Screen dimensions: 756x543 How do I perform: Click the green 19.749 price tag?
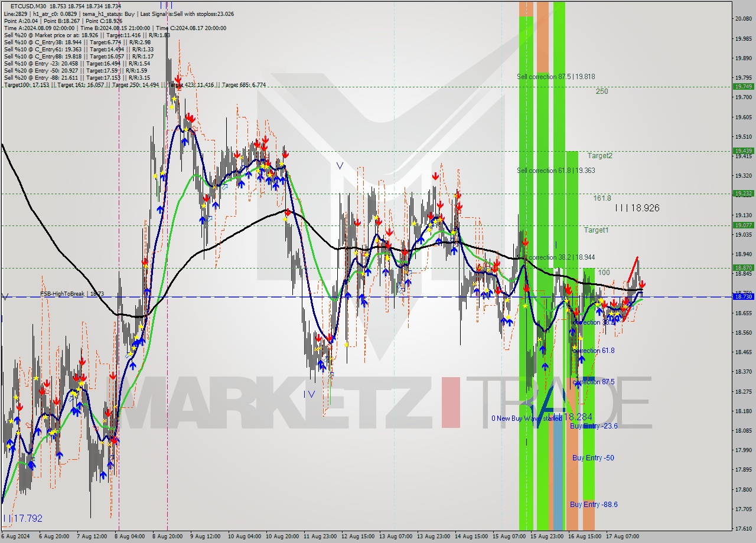point(743,86)
